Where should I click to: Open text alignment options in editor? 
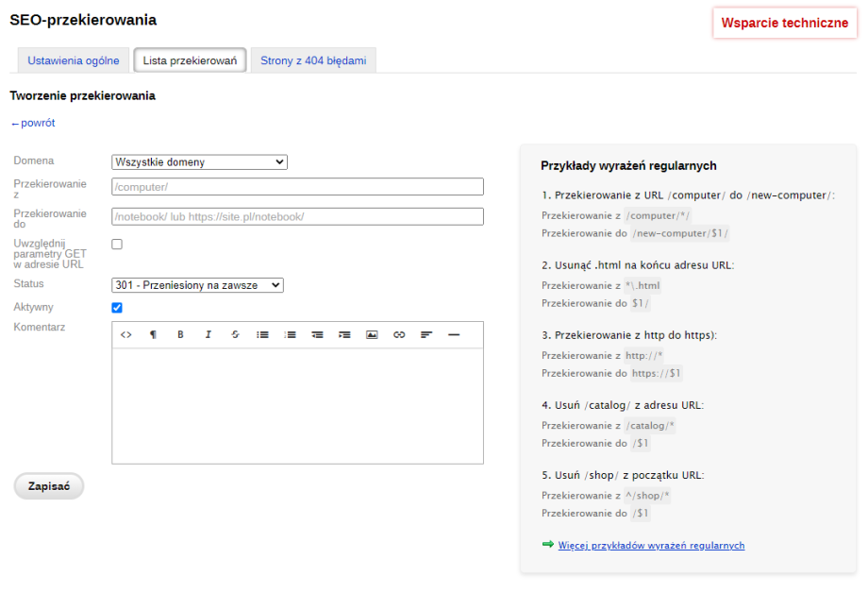point(426,335)
